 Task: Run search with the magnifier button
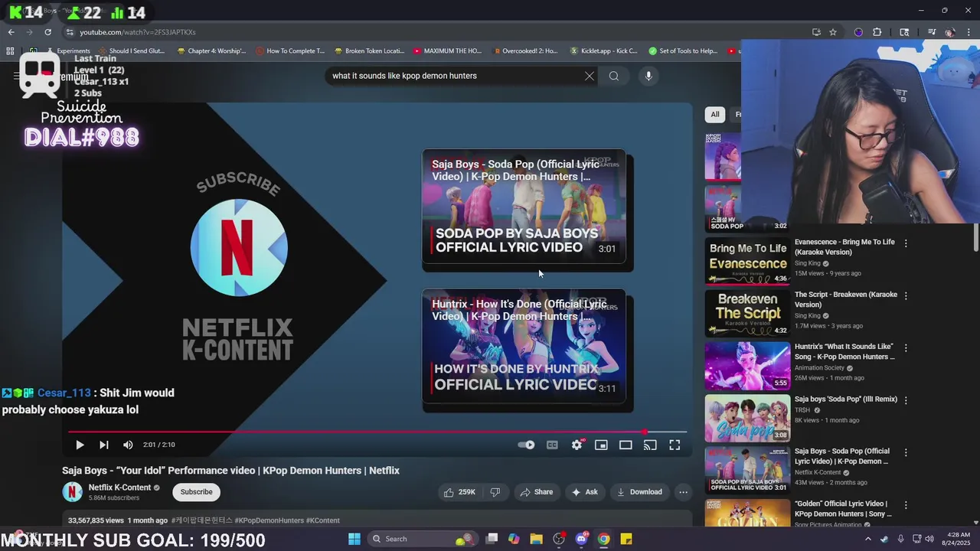point(614,76)
